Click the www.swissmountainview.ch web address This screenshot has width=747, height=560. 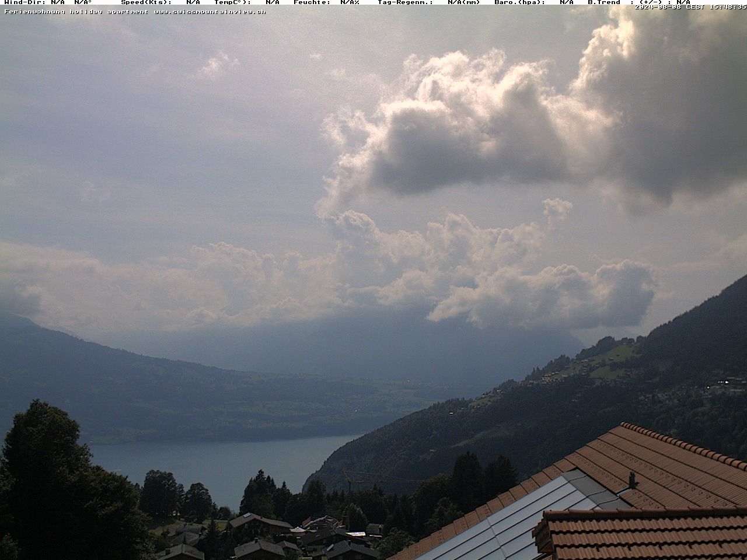click(210, 11)
